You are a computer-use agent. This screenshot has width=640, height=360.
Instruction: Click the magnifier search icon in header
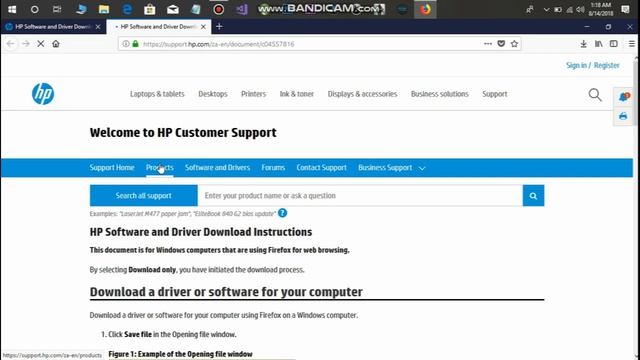pos(595,95)
